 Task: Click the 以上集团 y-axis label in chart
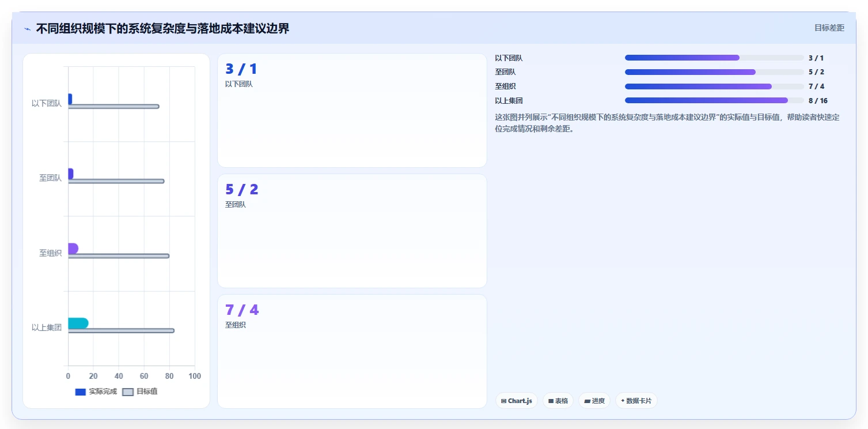pyautogui.click(x=47, y=328)
